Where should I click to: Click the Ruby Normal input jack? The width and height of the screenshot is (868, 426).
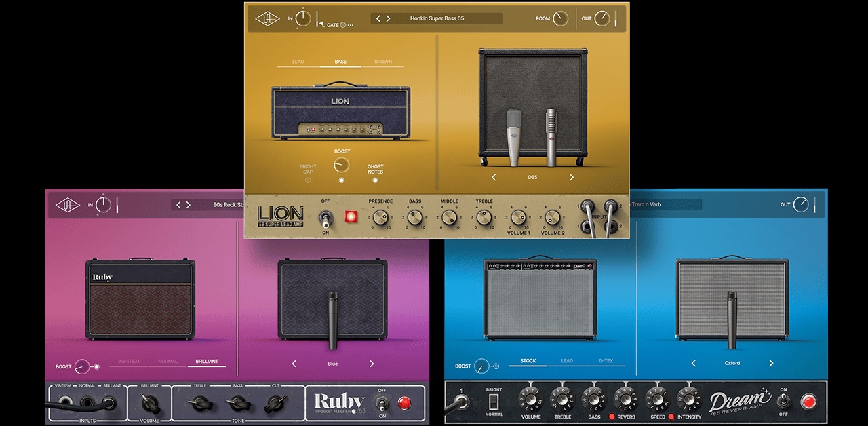pos(87,403)
